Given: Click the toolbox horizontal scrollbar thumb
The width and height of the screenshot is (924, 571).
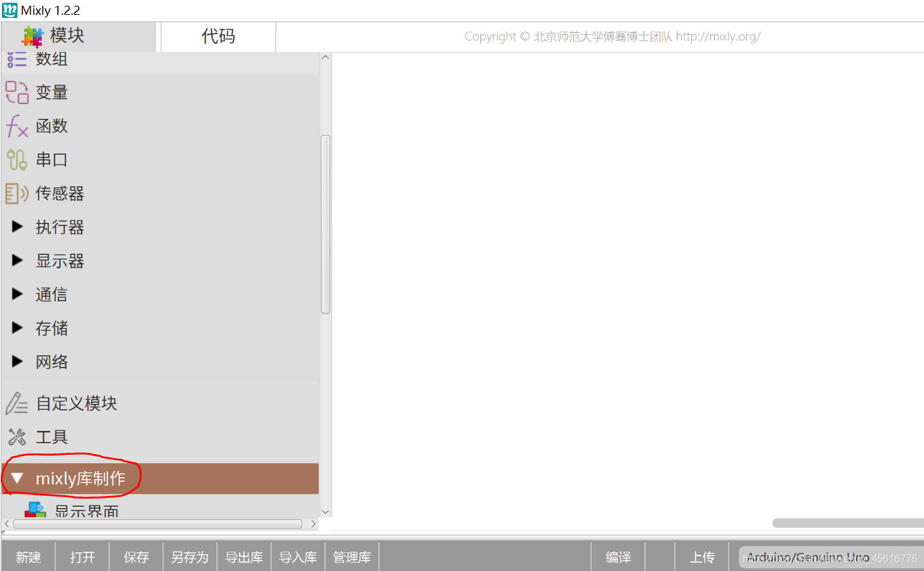Looking at the screenshot, I should [157, 524].
